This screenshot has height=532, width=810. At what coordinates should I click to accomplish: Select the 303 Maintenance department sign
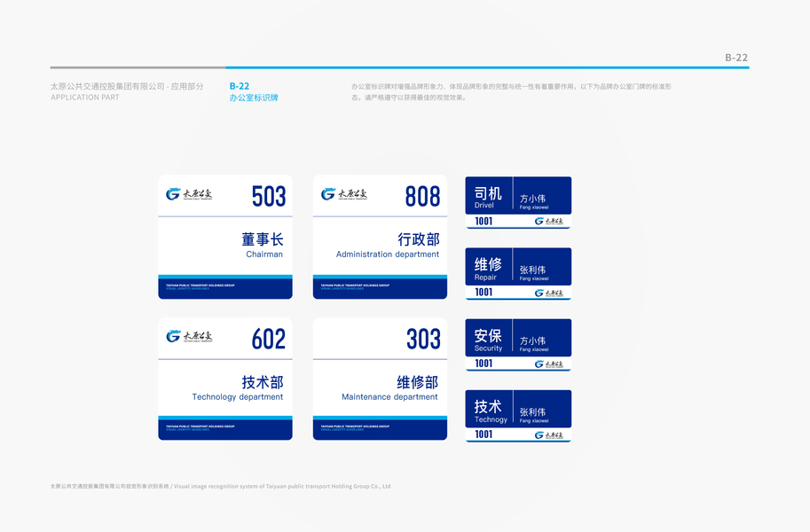[x=381, y=379]
